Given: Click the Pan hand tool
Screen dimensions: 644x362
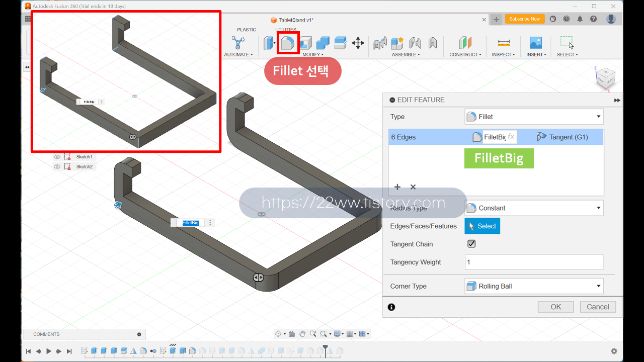Looking at the screenshot, I should coord(302,334).
